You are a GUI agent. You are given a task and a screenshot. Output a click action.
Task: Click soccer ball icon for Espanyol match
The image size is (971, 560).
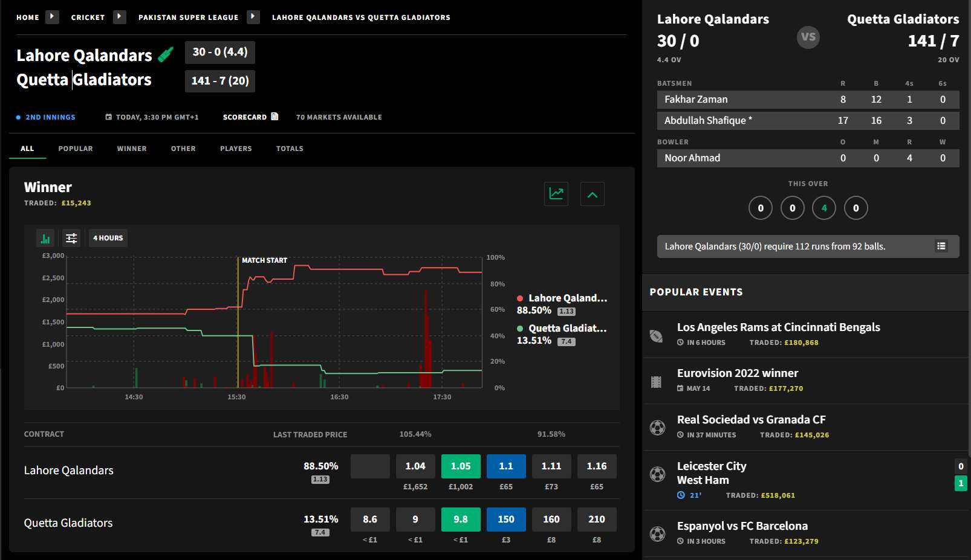657,534
